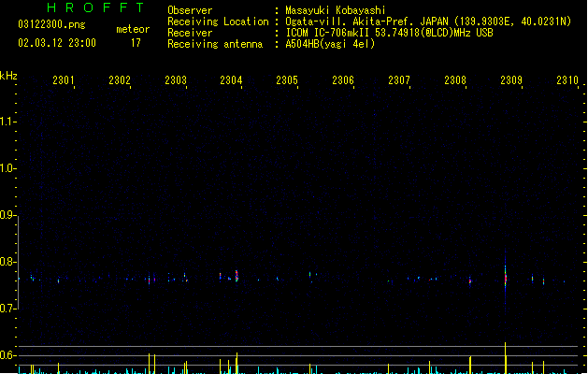Select the file name 03122300.png
This screenshot has width=588, height=374.
pyautogui.click(x=51, y=24)
